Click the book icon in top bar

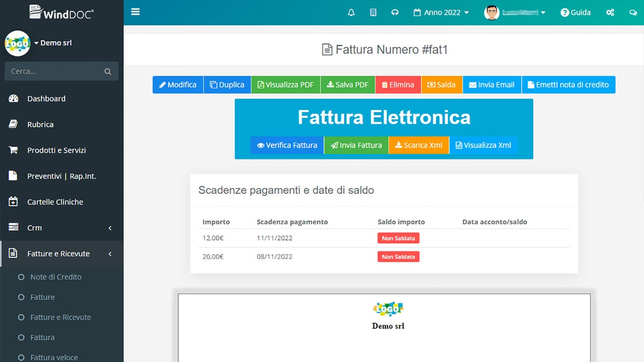[373, 13]
